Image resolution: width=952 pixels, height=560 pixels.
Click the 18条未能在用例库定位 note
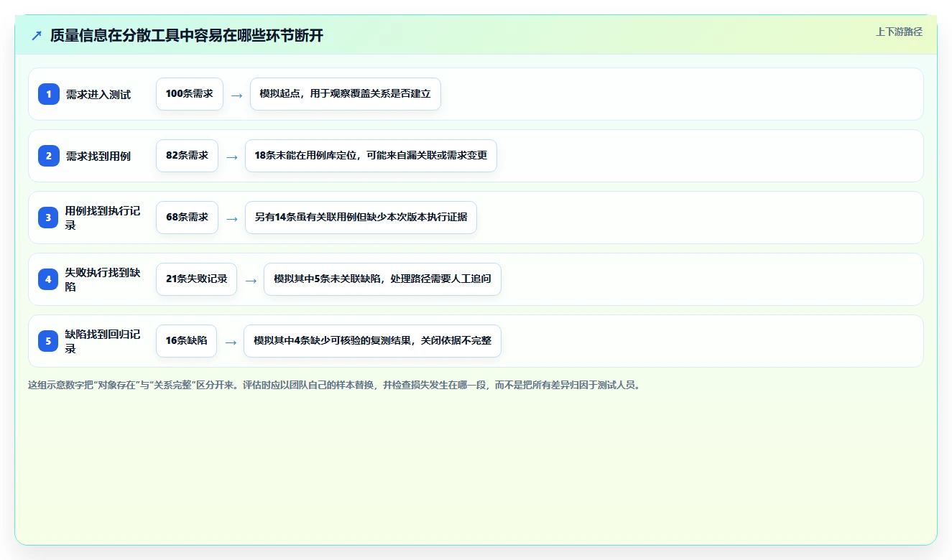(x=371, y=156)
